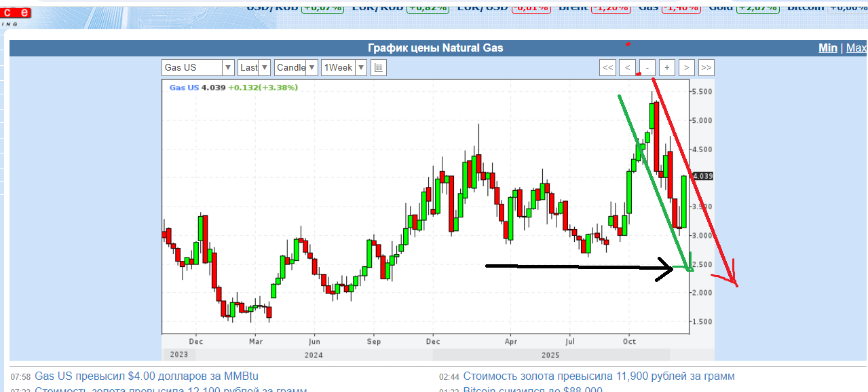
Task: Expand the Last price type dropdown
Action: coord(254,67)
